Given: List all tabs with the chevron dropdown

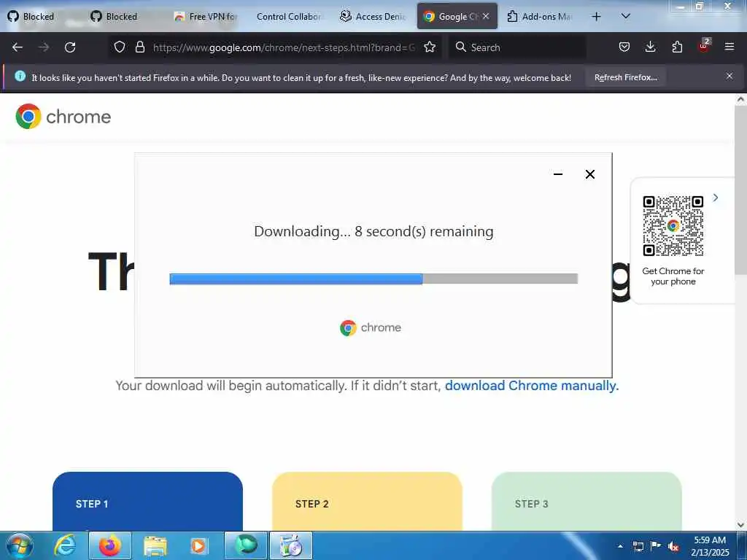Looking at the screenshot, I should (625, 16).
